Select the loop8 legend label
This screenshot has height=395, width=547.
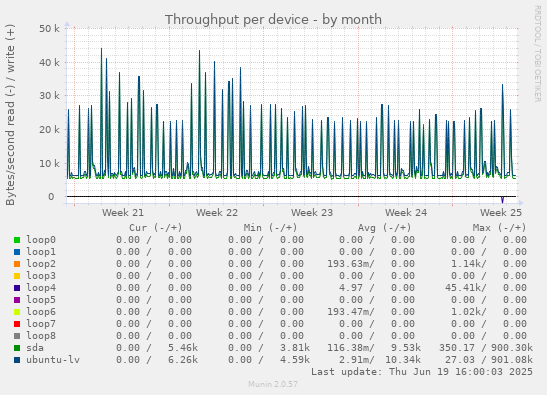[41, 336]
